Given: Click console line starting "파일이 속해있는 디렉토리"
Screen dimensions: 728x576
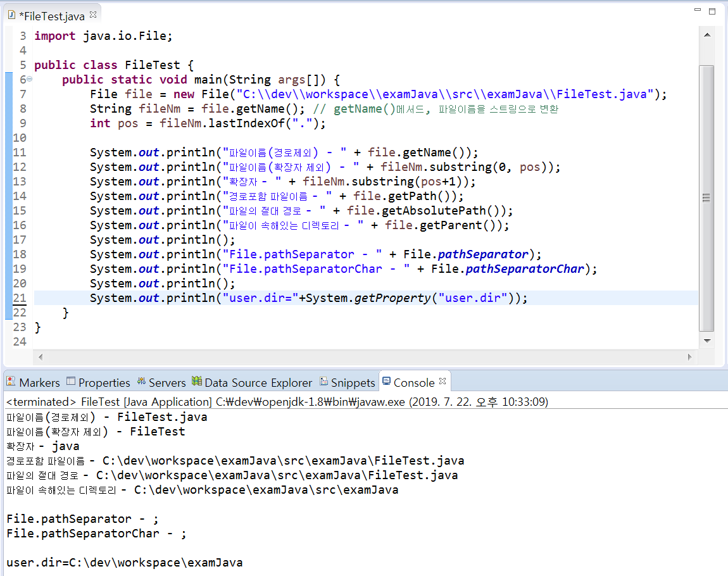Looking at the screenshot, I should (x=203, y=490).
